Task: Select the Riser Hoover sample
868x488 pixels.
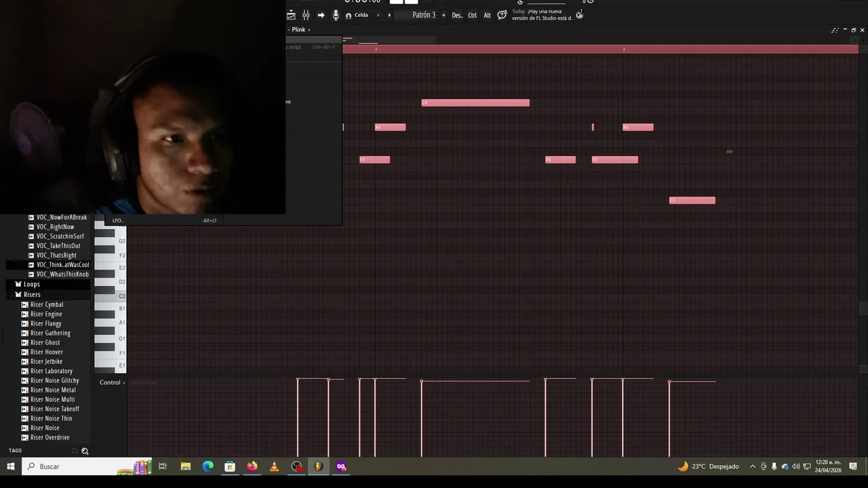Action: (43, 352)
